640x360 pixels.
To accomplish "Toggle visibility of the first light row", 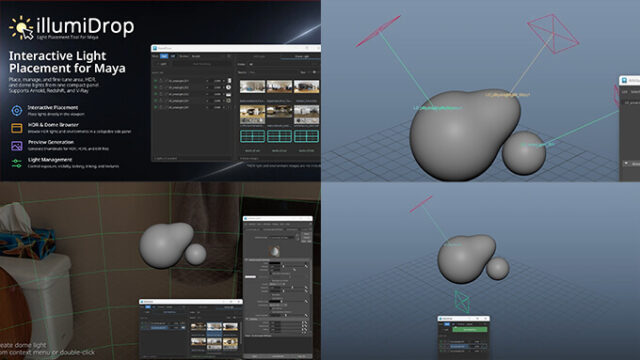I will pyautogui.click(x=156, y=81).
